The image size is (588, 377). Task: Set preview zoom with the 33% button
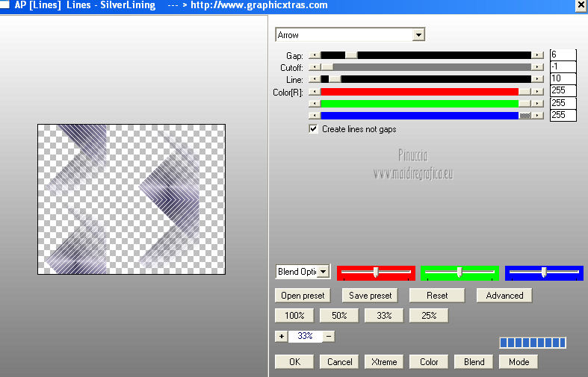384,316
